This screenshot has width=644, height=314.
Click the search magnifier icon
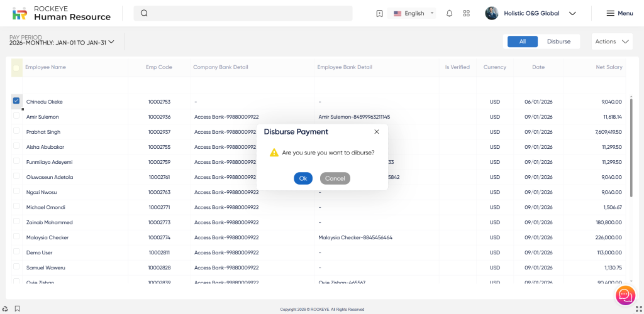[x=144, y=13]
